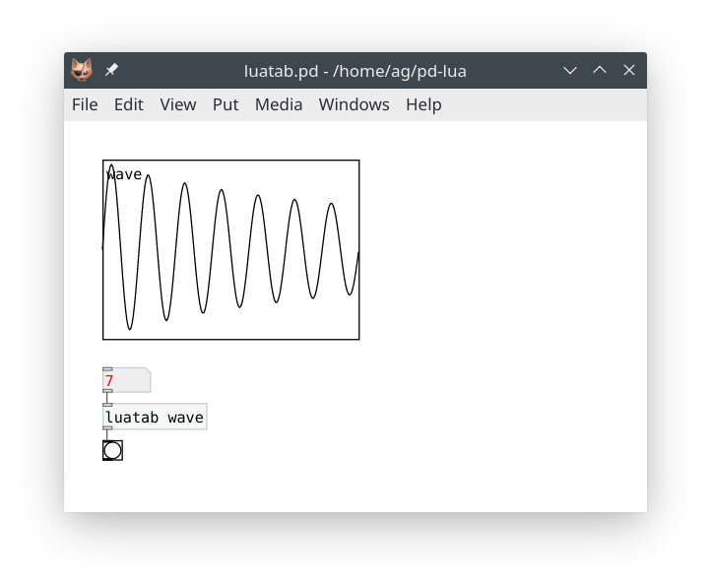The height and width of the screenshot is (588, 711).
Task: Open the Put menu
Action: pos(226,104)
